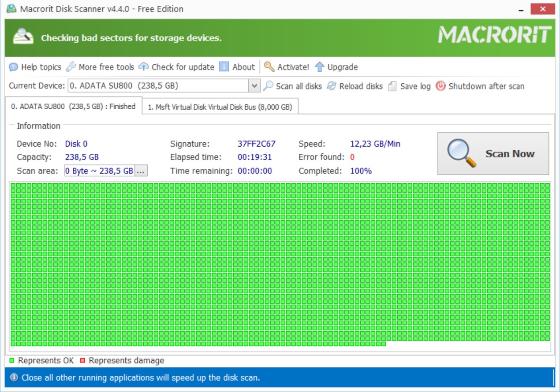Click the Completed value 100%
560x392 pixels.
click(x=361, y=171)
